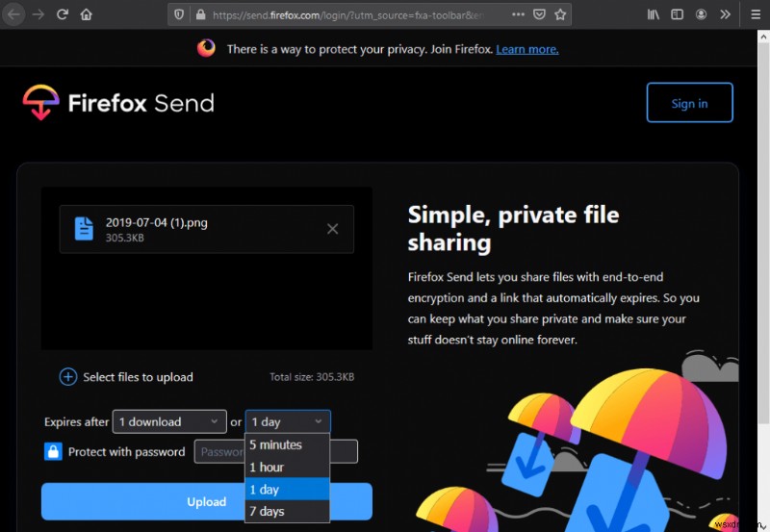Click the 305.3KB size under the file name
The width and height of the screenshot is (770, 532).
pos(125,238)
